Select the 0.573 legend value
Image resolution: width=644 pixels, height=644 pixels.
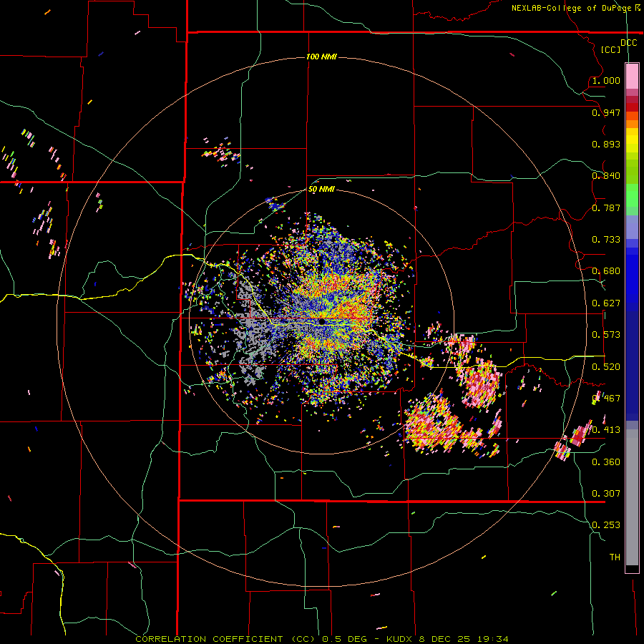(606, 335)
